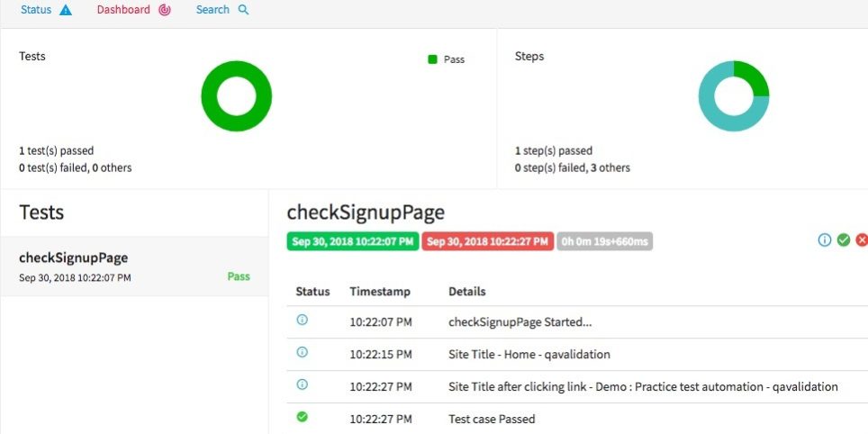Filter steps by info icon above table
Image resolution: width=868 pixels, height=434 pixels.
coord(824,240)
